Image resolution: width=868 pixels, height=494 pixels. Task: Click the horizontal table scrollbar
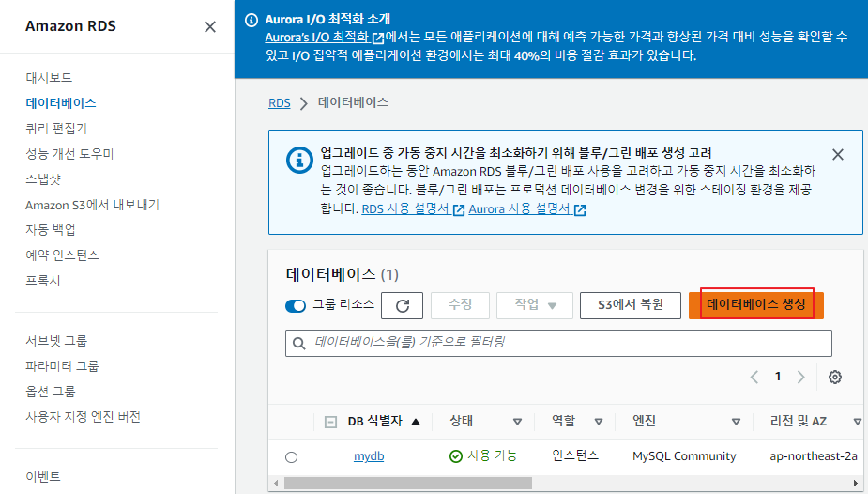pyautogui.click(x=408, y=484)
